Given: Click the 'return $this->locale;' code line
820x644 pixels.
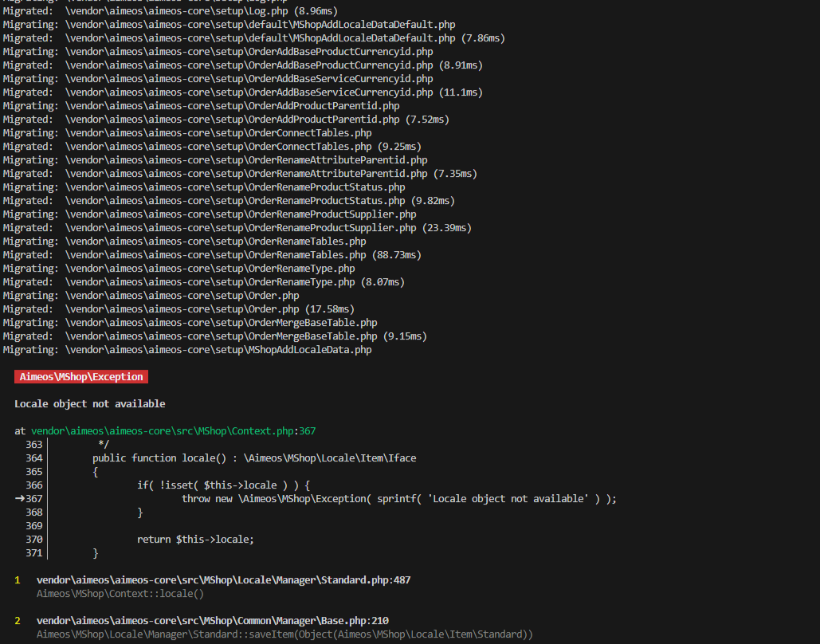Looking at the screenshot, I should pyautogui.click(x=195, y=540).
